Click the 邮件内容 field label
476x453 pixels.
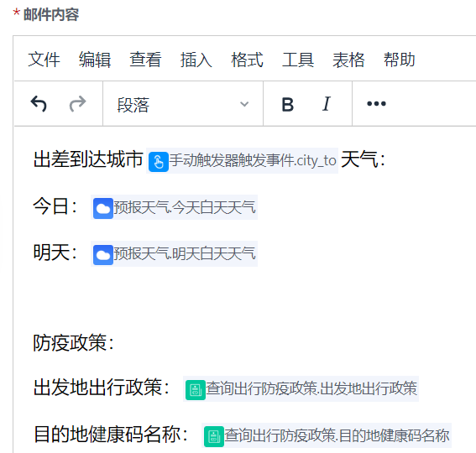point(51,14)
